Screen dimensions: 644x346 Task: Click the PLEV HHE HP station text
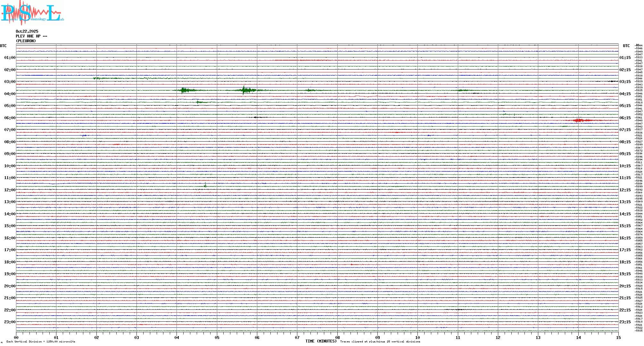31,36
